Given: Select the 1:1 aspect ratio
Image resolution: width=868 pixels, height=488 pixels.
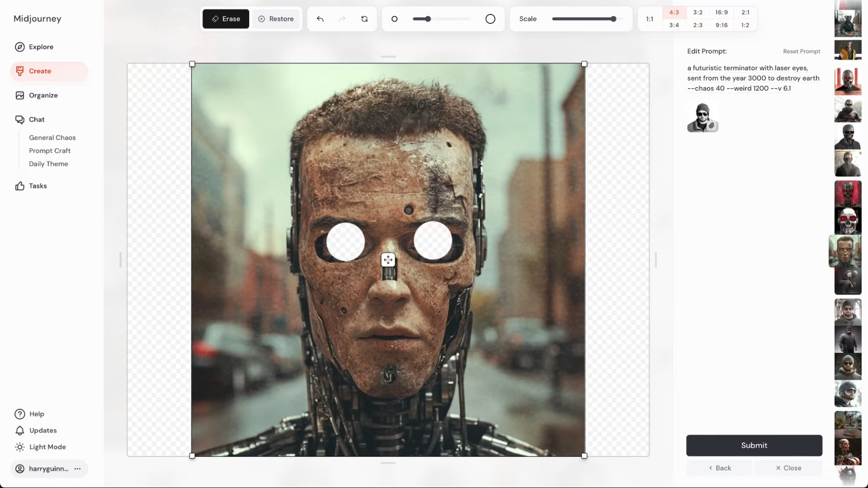Looking at the screenshot, I should click(x=649, y=19).
